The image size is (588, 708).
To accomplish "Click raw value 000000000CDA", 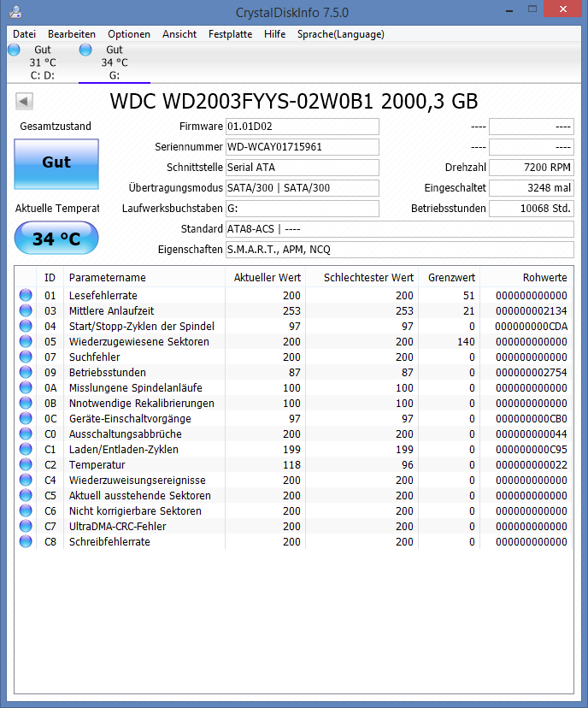I will pos(531,326).
